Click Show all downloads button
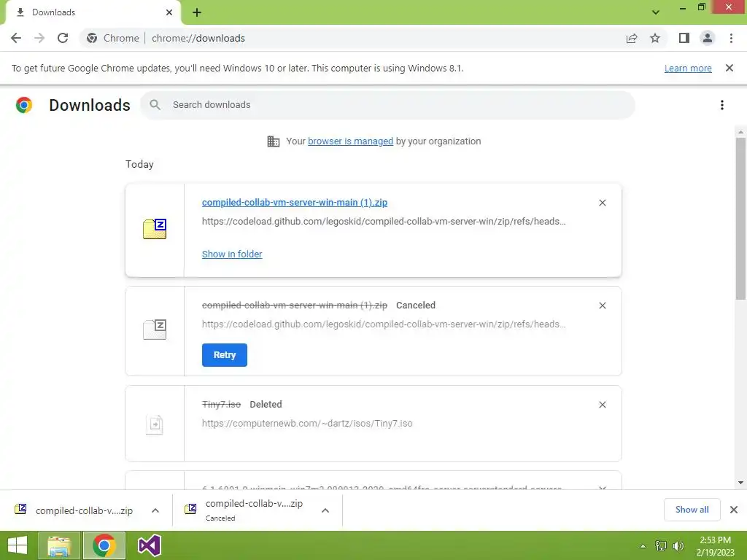 (692, 510)
